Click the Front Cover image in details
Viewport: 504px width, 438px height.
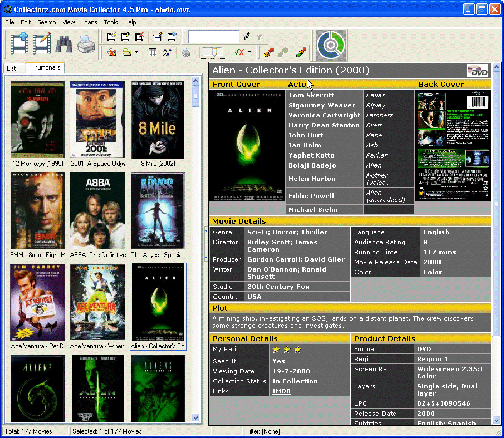point(247,145)
